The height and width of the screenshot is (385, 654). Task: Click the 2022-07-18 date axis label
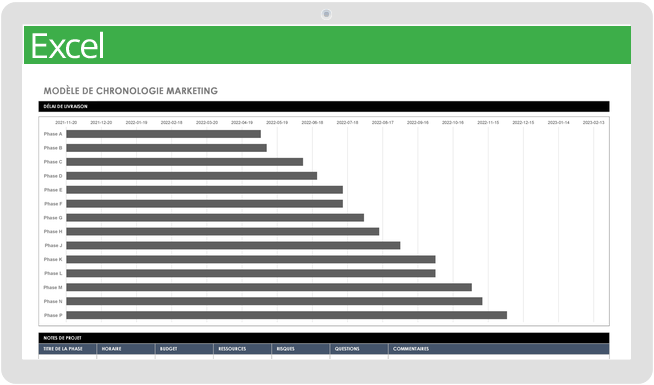tap(347, 123)
